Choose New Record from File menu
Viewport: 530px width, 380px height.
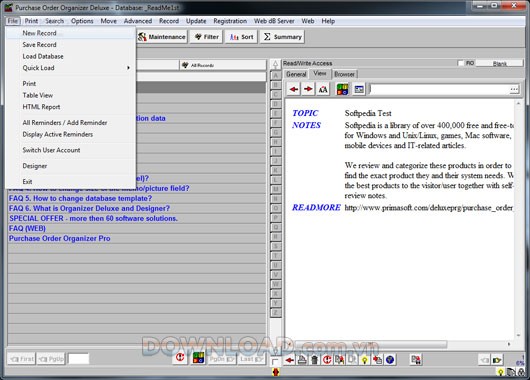click(x=70, y=33)
